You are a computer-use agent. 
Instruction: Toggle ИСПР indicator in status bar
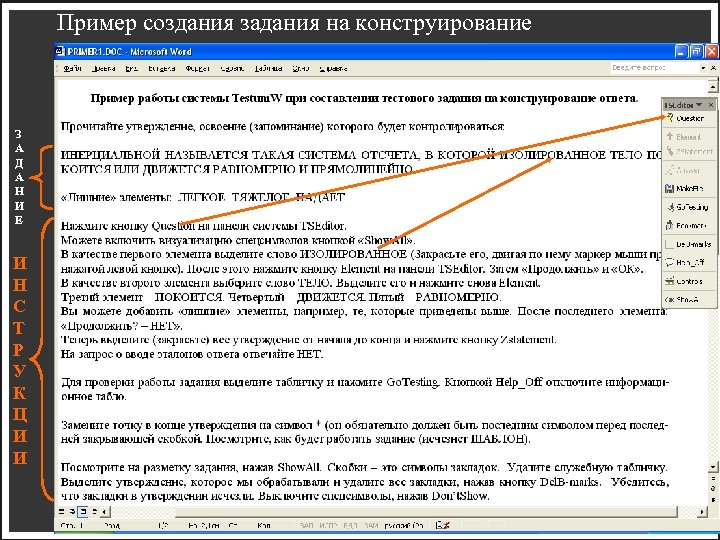328,525
